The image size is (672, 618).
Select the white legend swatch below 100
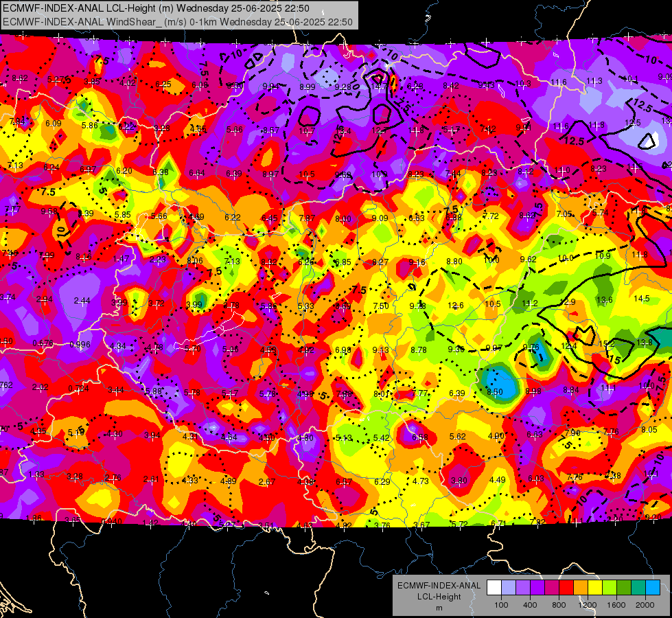point(494,588)
